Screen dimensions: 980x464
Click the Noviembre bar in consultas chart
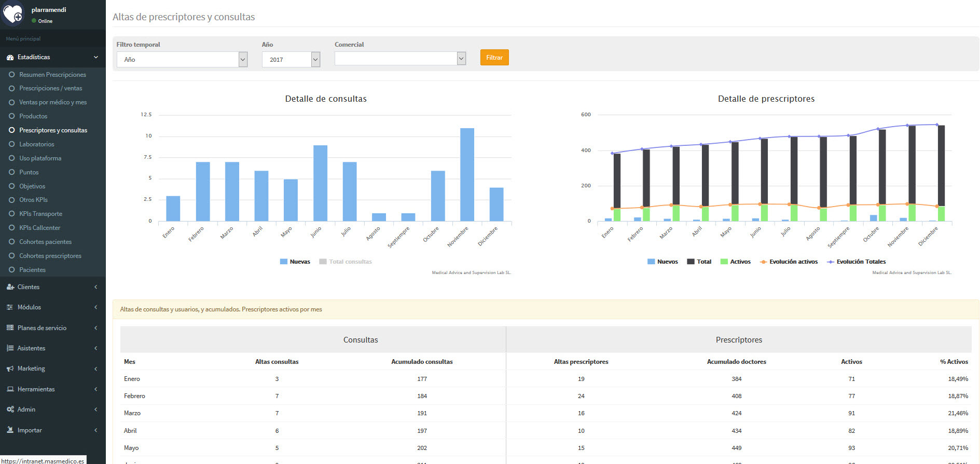click(x=467, y=174)
